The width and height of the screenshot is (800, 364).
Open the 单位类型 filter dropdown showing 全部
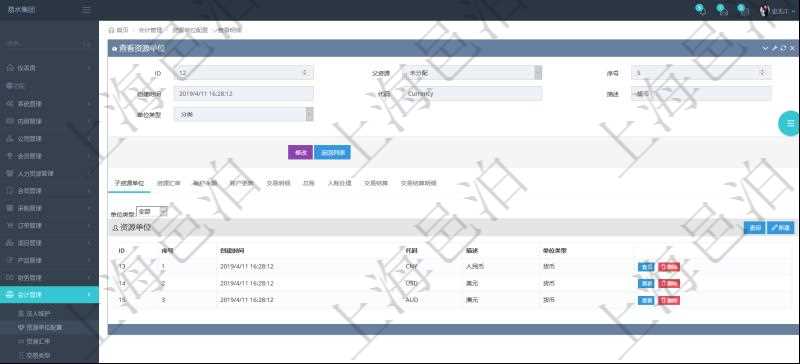coord(152,211)
